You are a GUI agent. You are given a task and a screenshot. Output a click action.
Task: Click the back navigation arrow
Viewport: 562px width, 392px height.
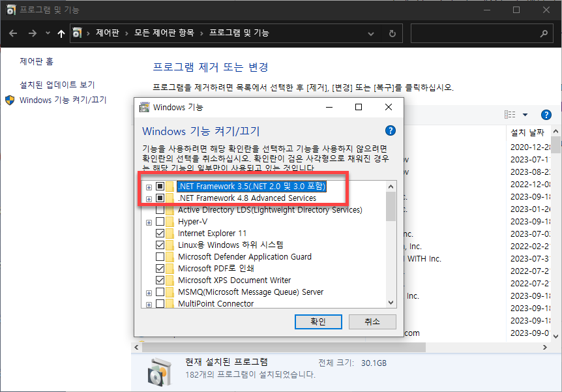[x=14, y=33]
